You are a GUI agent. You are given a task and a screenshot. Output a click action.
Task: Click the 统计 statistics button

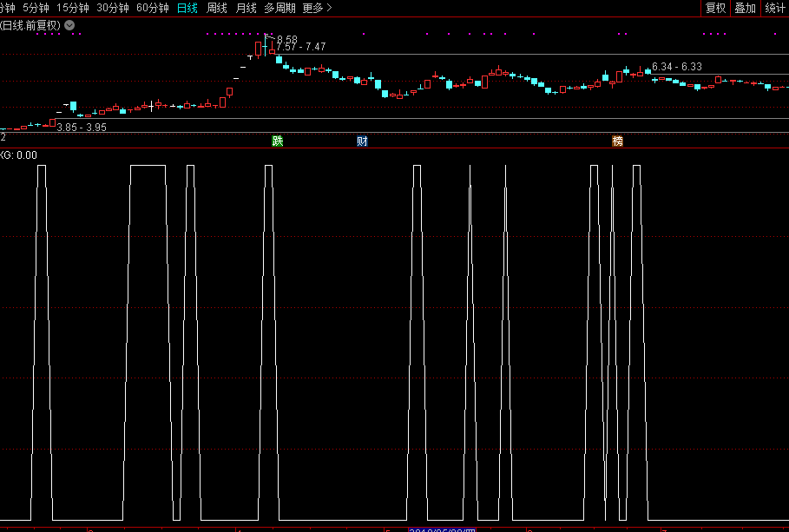[775, 8]
